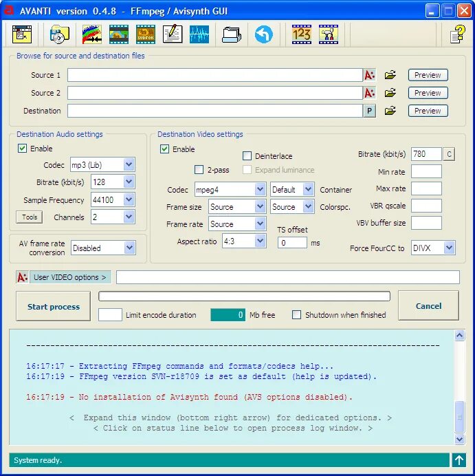475x476 pixels.
Task: Click the log panel scrollbar thumb
Action: 459,417
